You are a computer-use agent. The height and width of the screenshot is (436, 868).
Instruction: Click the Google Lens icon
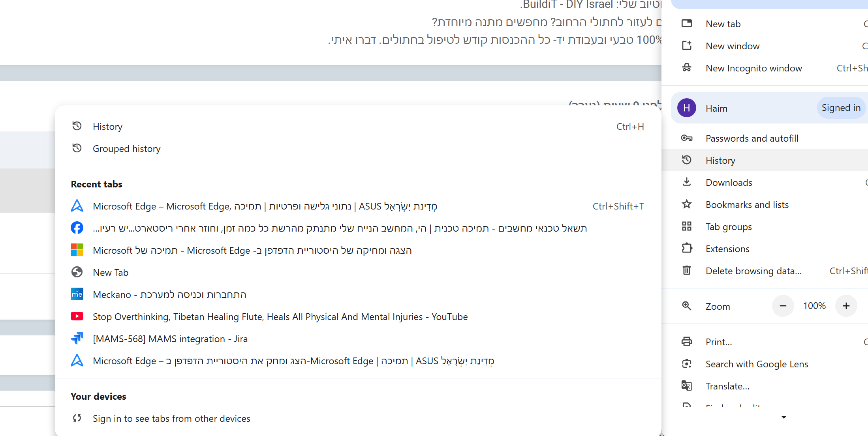[x=687, y=364]
